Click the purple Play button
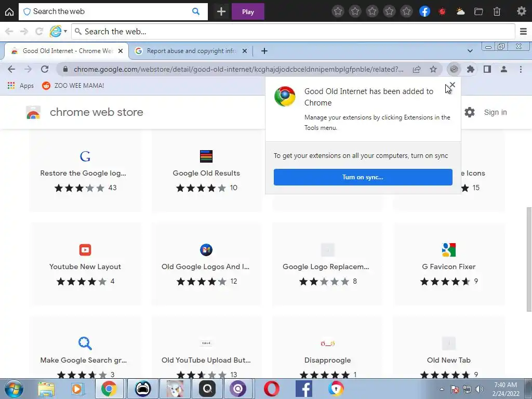This screenshot has width=532, height=399. pyautogui.click(x=248, y=11)
